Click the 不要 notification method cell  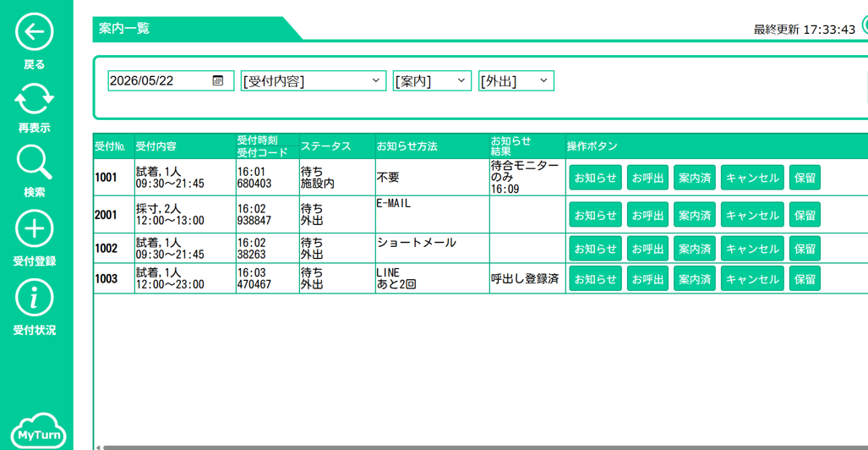[x=433, y=178]
